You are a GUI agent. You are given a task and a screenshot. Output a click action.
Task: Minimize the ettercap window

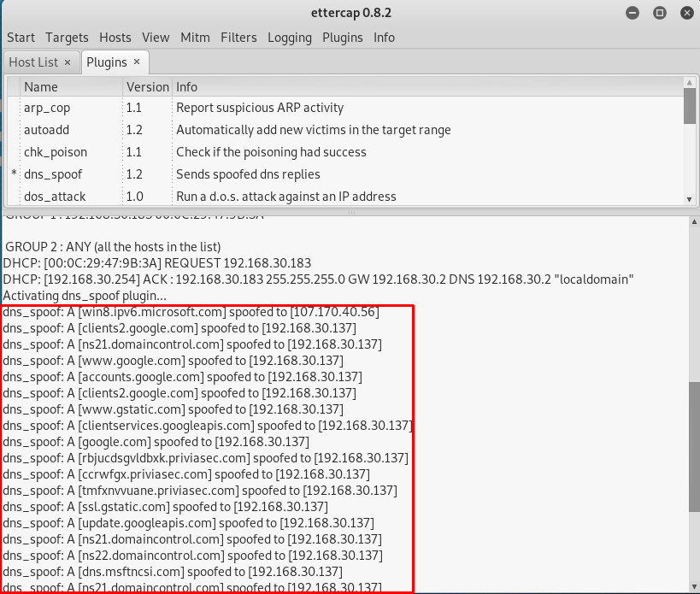click(x=632, y=13)
